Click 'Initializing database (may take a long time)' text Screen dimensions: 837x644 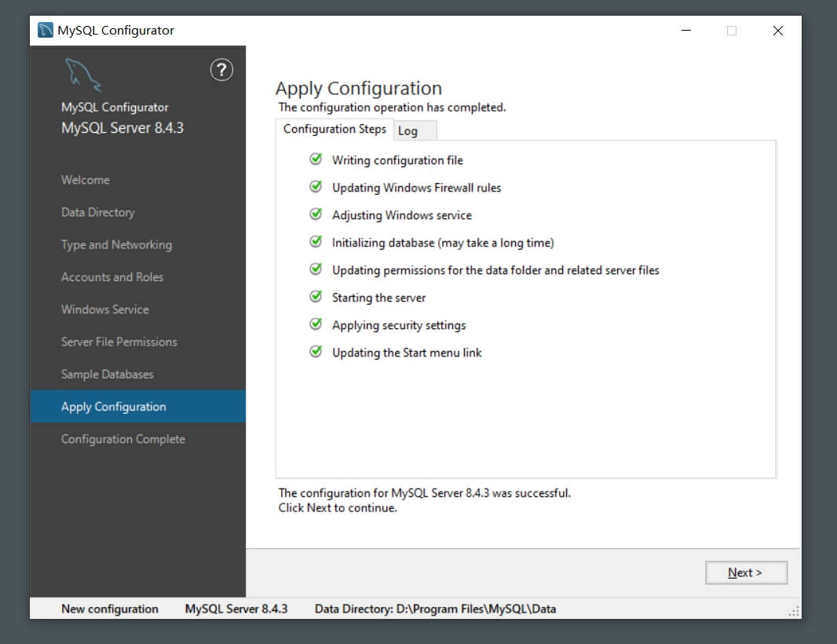coord(443,243)
